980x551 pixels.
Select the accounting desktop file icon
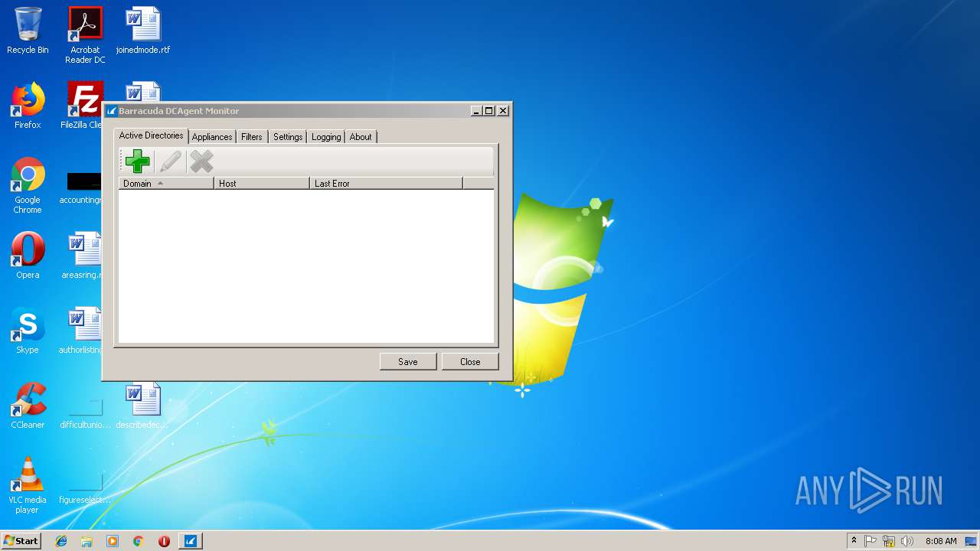[x=83, y=188]
